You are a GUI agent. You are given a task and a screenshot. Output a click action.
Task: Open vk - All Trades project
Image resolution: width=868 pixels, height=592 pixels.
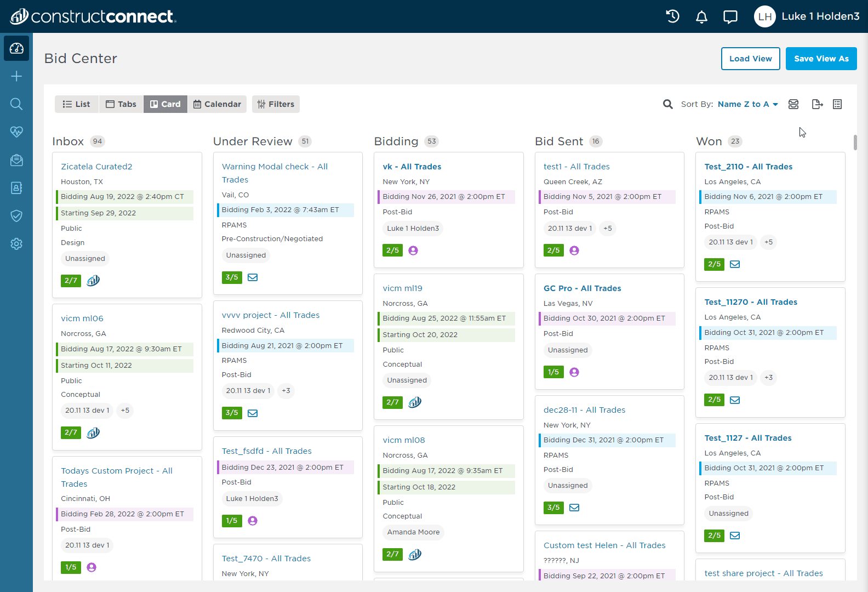[x=412, y=167]
